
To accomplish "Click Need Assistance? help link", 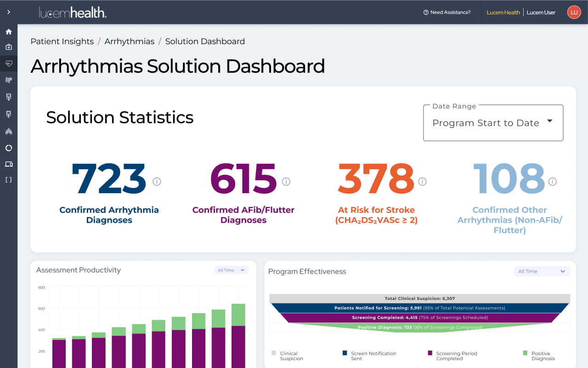I will tap(447, 12).
